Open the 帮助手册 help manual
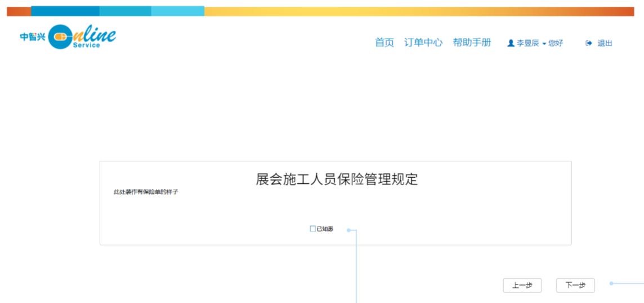This screenshot has width=644, height=303. (x=472, y=43)
